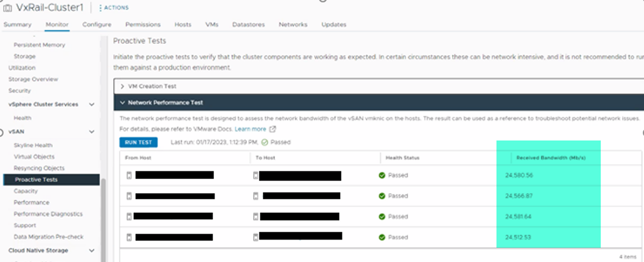This screenshot has height=262, width=644.
Task: Select bandwidth value 24,580.56
Action: pyautogui.click(x=519, y=175)
